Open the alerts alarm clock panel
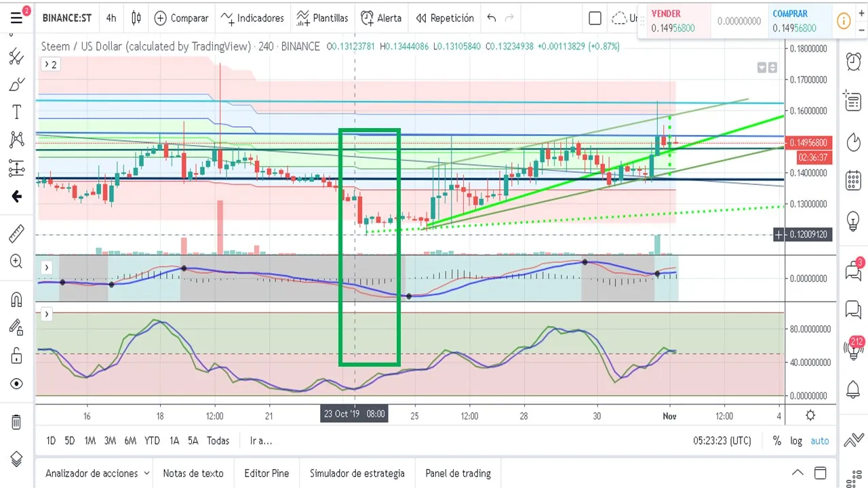868x488 pixels. (x=854, y=60)
